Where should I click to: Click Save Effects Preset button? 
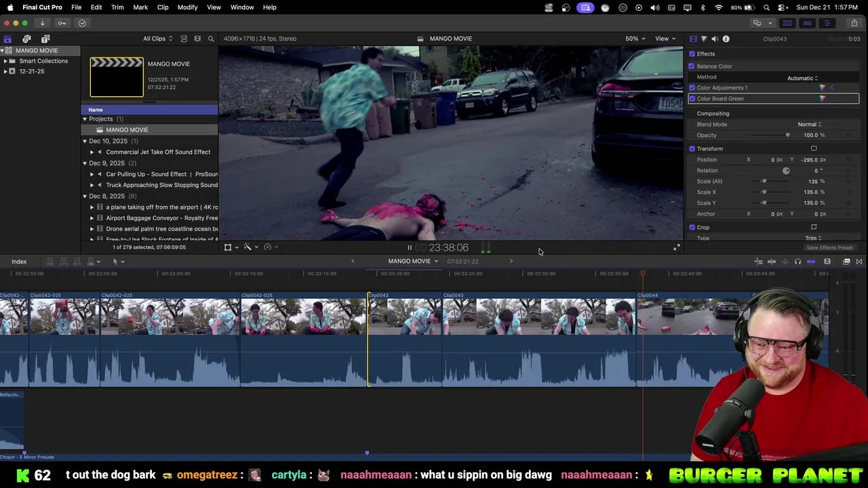[x=829, y=248]
